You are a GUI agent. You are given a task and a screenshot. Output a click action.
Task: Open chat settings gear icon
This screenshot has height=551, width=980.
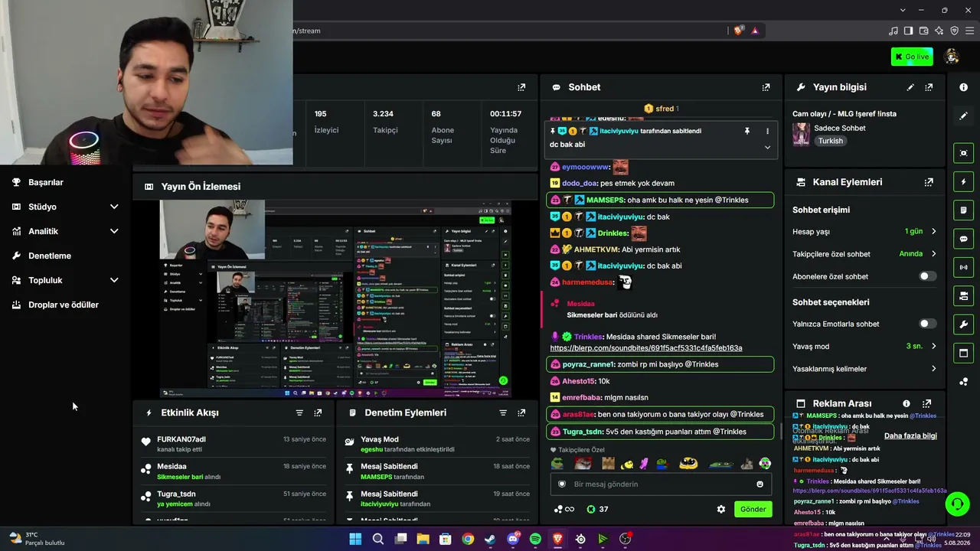pos(720,509)
